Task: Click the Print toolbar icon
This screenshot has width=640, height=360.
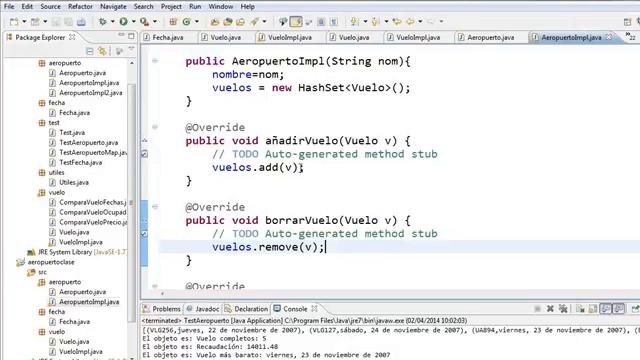Action: 81,22
